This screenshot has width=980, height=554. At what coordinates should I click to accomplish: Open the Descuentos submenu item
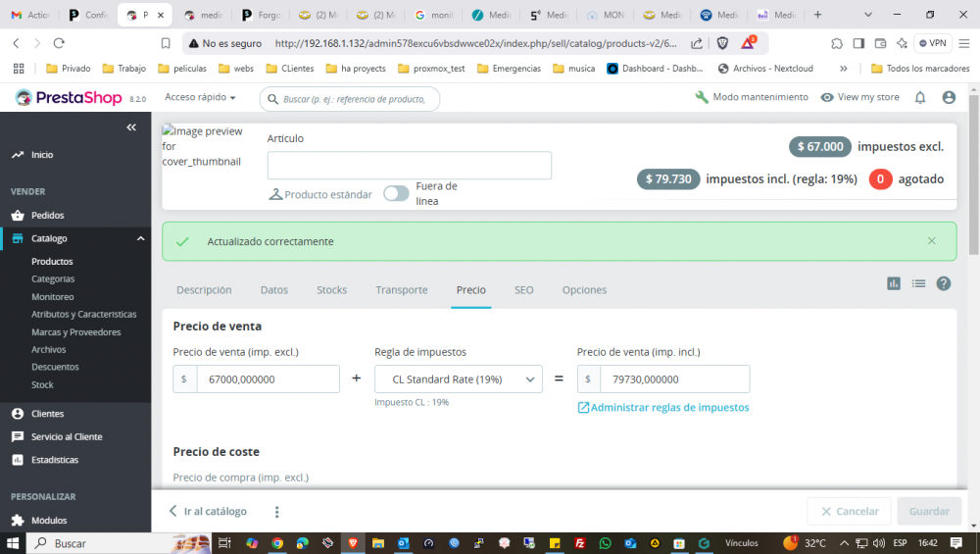pyautogui.click(x=55, y=367)
